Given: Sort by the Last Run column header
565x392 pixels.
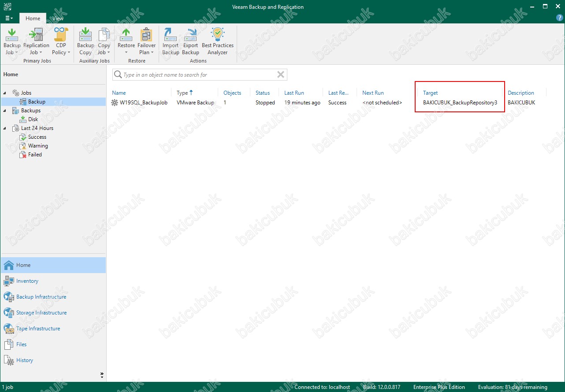Looking at the screenshot, I should coord(294,93).
